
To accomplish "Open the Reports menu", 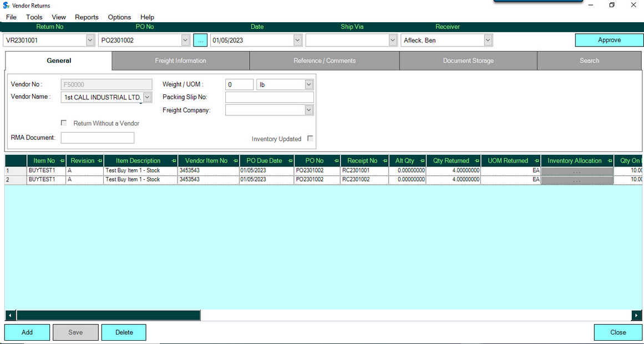I will coord(87,17).
